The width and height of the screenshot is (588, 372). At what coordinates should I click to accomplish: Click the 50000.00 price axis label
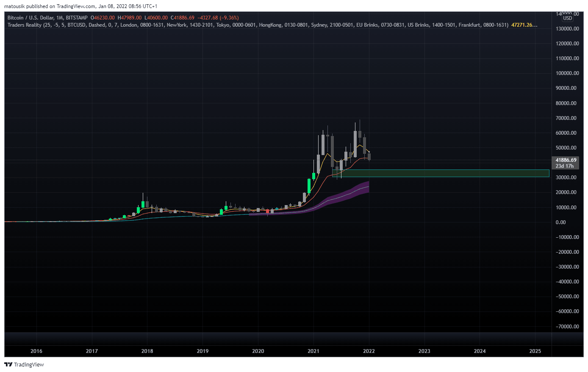pyautogui.click(x=566, y=148)
